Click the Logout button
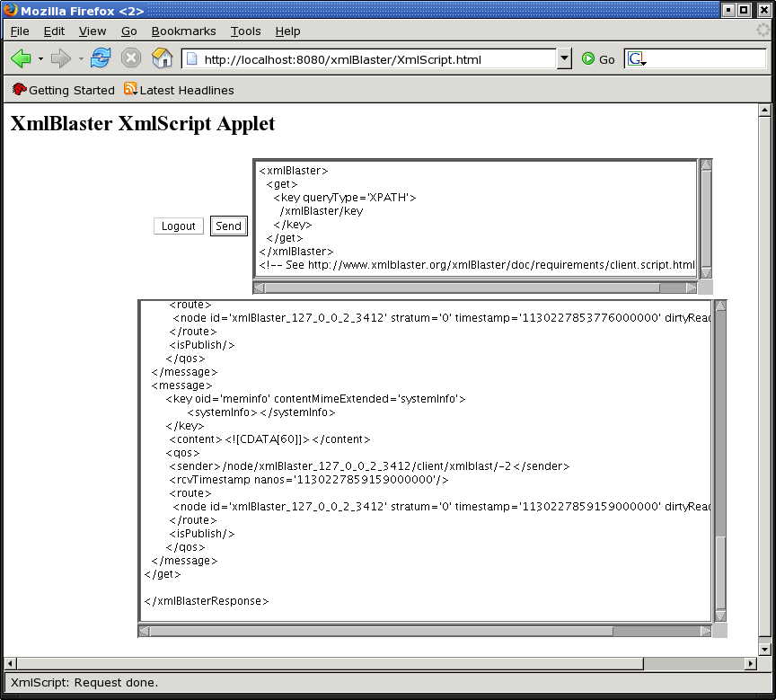 (178, 226)
